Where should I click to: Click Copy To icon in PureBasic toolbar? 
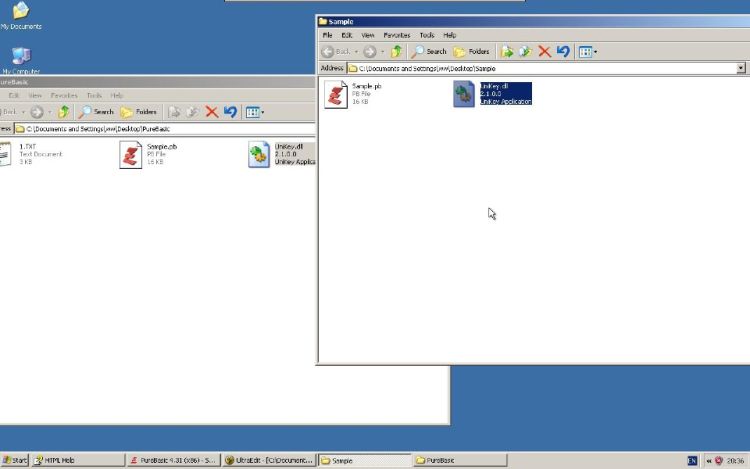pos(192,112)
